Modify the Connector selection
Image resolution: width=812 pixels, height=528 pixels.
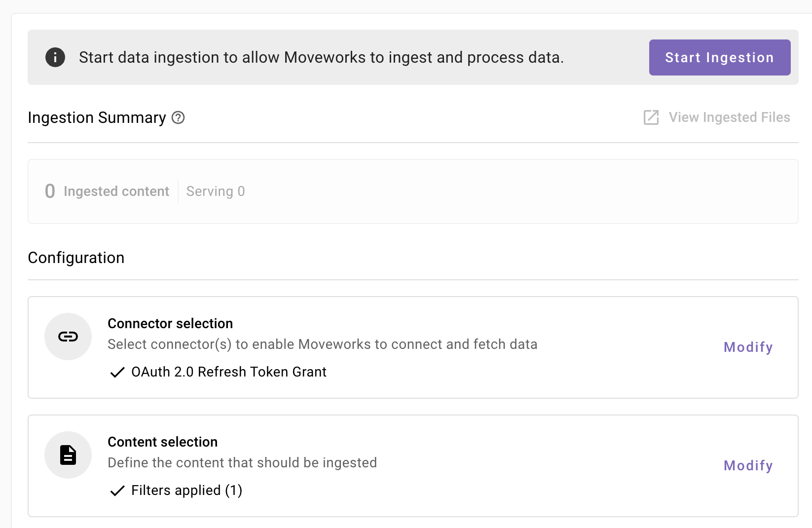748,347
